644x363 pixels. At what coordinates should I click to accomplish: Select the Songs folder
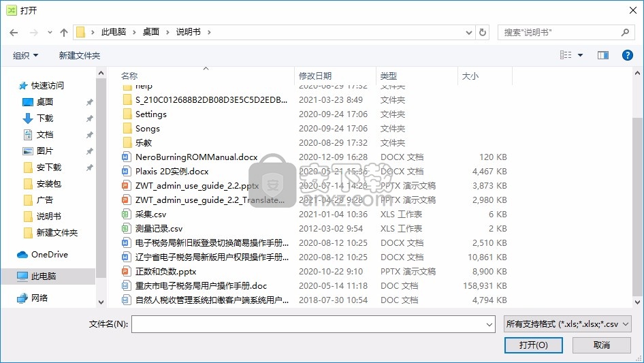148,129
